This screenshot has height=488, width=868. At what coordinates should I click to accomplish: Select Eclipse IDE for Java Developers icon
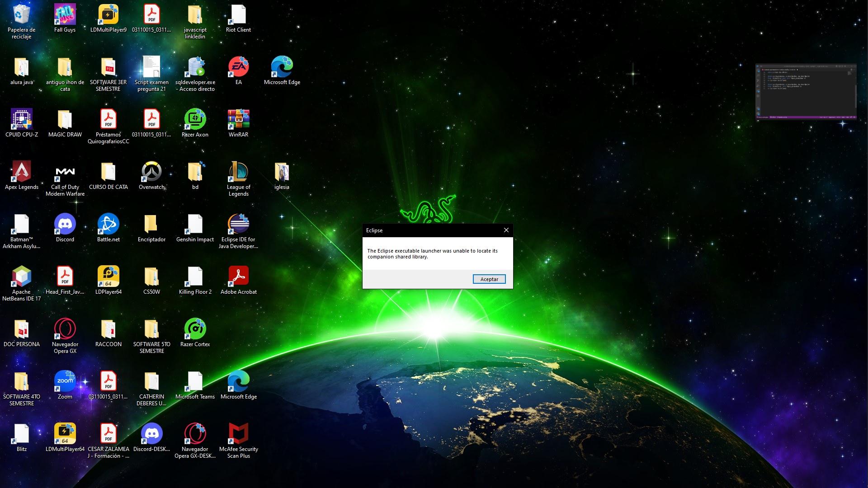(238, 230)
